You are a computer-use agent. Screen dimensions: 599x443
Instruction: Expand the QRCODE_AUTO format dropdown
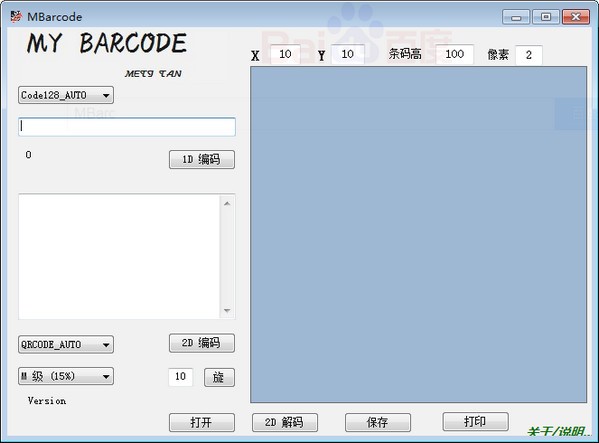coord(66,344)
